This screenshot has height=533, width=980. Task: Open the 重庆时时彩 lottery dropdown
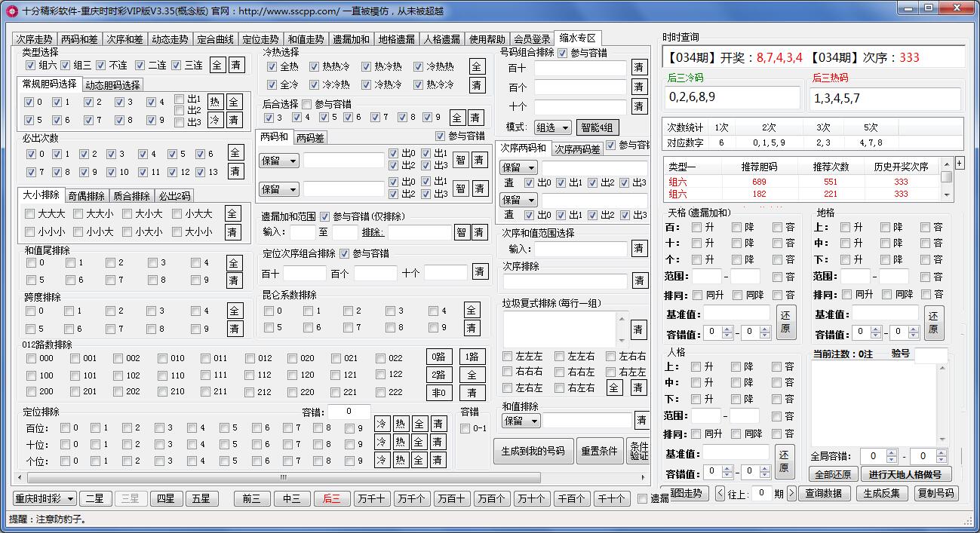tap(45, 498)
